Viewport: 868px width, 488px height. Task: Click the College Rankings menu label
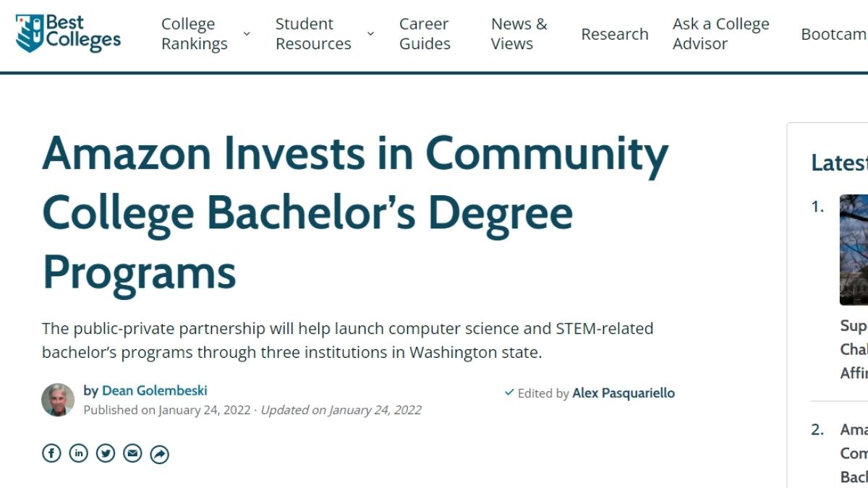coord(194,34)
